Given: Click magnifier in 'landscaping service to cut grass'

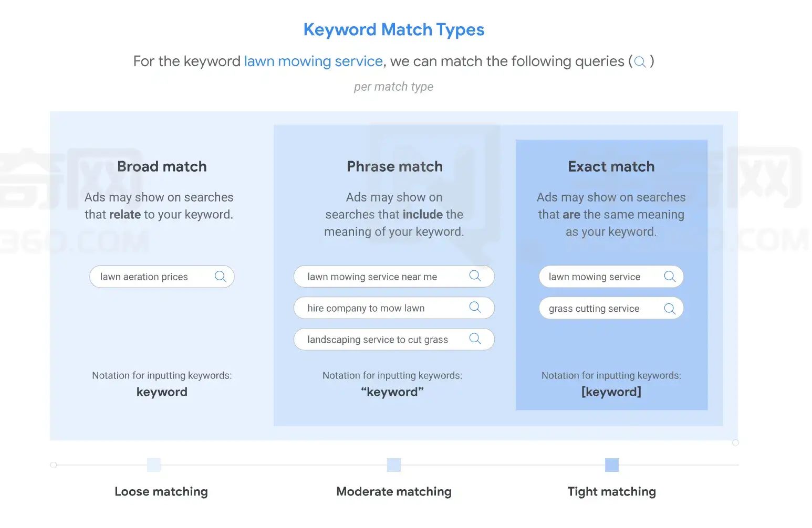Looking at the screenshot, I should tap(475, 339).
